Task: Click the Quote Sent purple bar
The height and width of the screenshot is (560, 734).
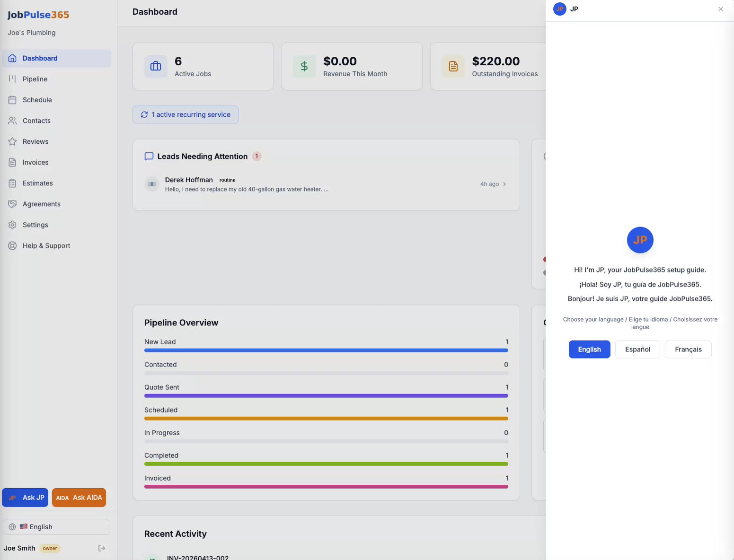Action: tap(326, 396)
